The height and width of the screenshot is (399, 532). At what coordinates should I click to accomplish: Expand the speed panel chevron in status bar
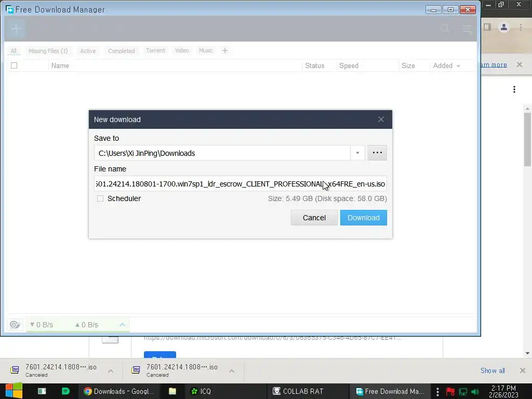tap(122, 325)
